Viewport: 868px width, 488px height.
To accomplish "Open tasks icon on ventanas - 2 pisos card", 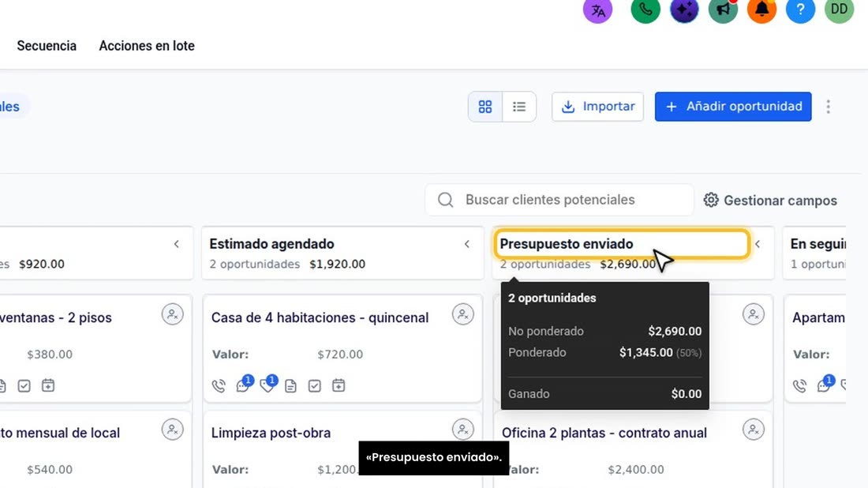I will pyautogui.click(x=24, y=385).
